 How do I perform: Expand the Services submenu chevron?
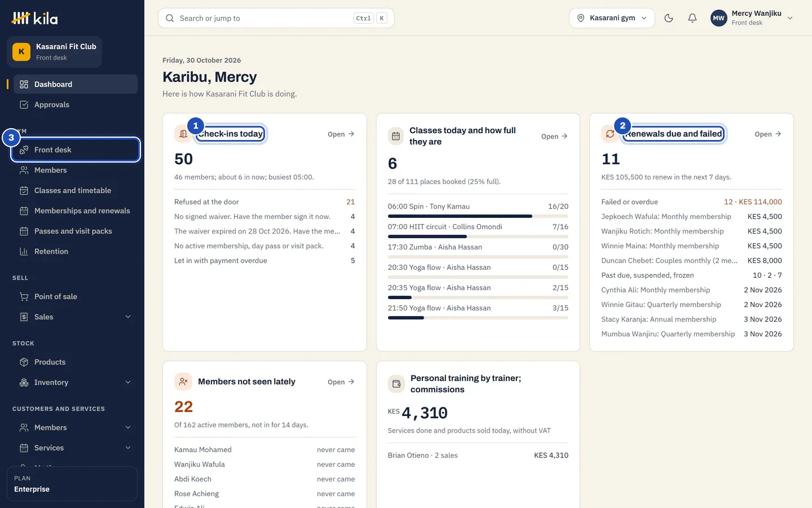(128, 448)
